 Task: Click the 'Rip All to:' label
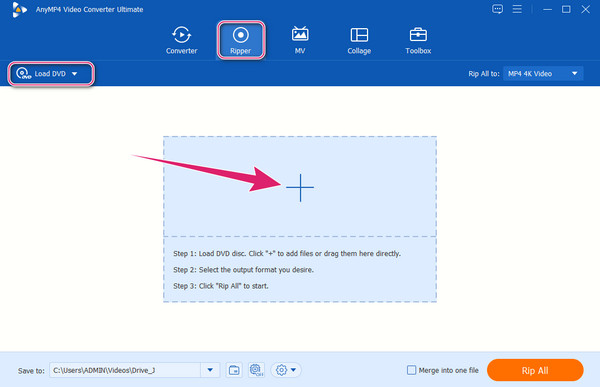tap(484, 73)
